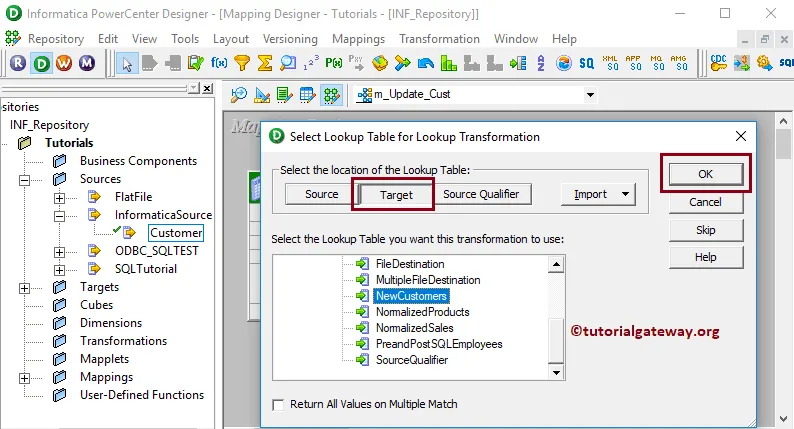
Task: Click the Help button in dialog
Action: tap(706, 257)
